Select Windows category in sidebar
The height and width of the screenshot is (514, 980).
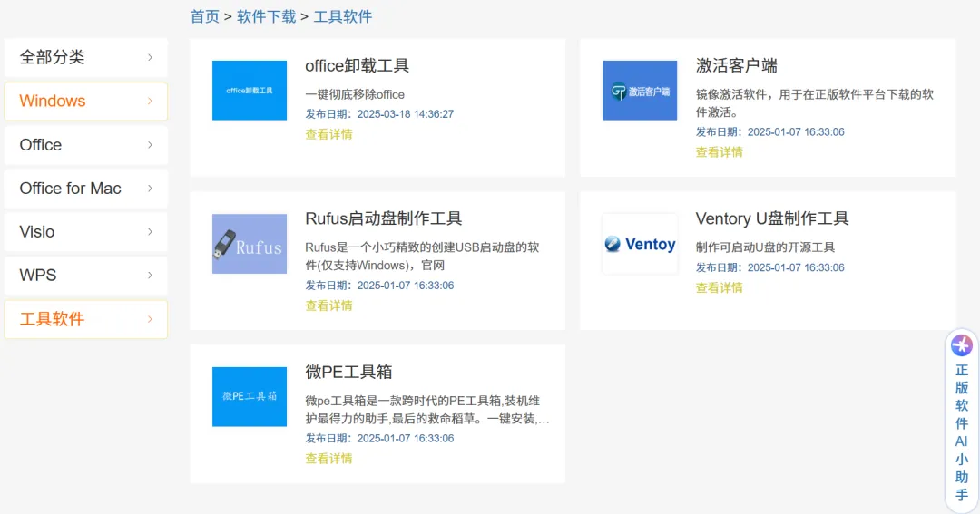tap(85, 102)
